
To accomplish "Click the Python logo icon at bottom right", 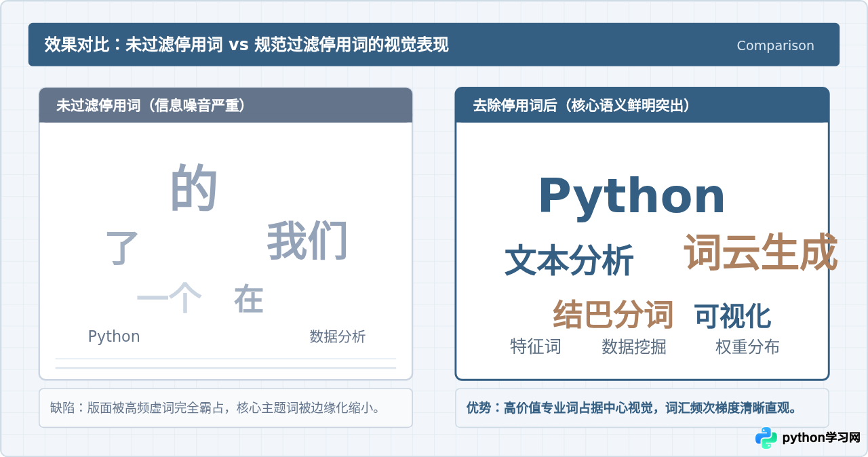I will coord(766,438).
